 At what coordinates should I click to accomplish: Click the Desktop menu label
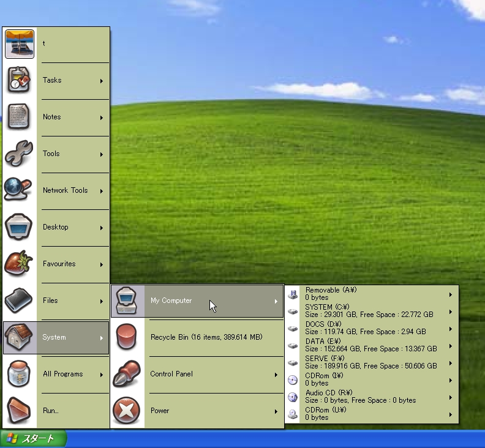pyautogui.click(x=55, y=227)
